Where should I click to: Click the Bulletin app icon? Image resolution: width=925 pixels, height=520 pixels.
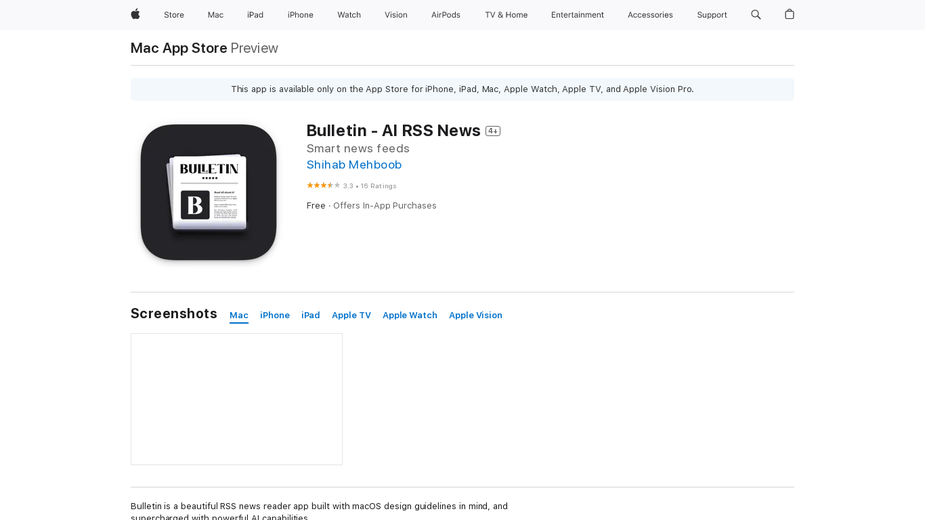coord(208,192)
